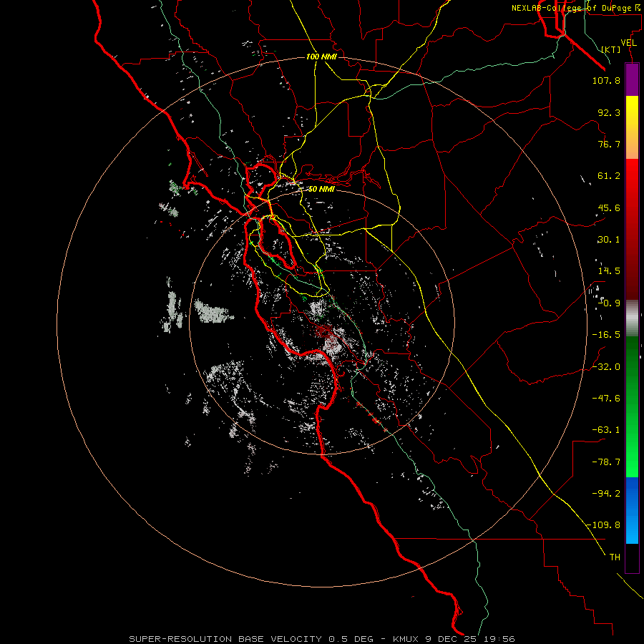This screenshot has height=644, width=644.
Task: Select the -47.6 velocity legend value
Action: [x=606, y=399]
